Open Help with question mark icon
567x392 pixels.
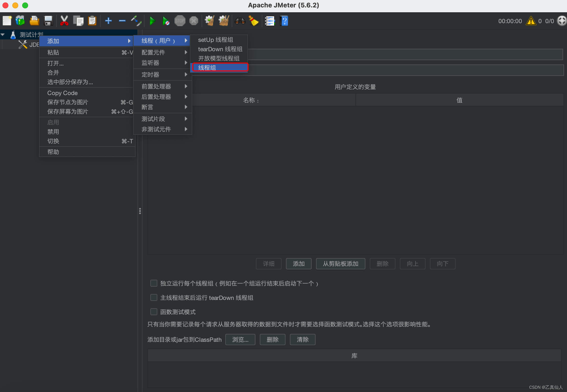(x=284, y=21)
